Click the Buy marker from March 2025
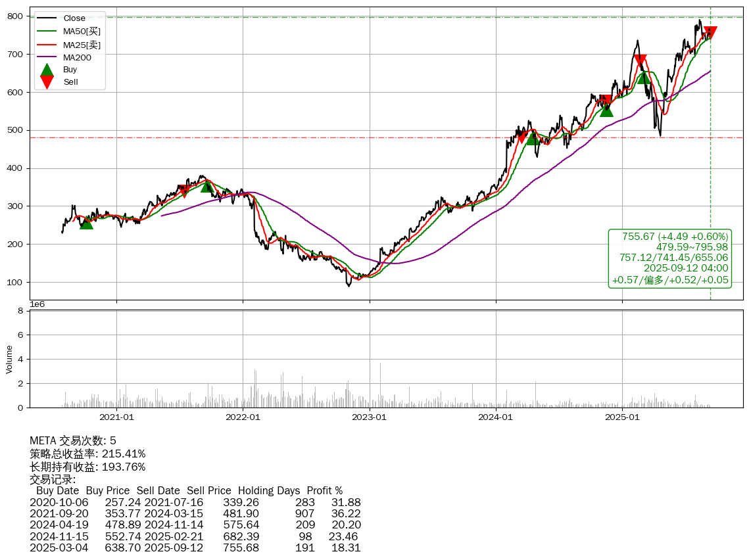749x560 pixels. point(644,78)
